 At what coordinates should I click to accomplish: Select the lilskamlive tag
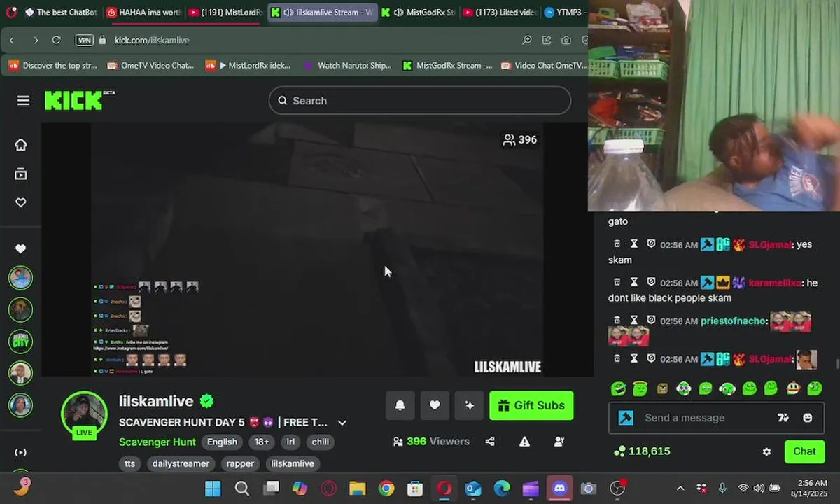click(x=293, y=463)
